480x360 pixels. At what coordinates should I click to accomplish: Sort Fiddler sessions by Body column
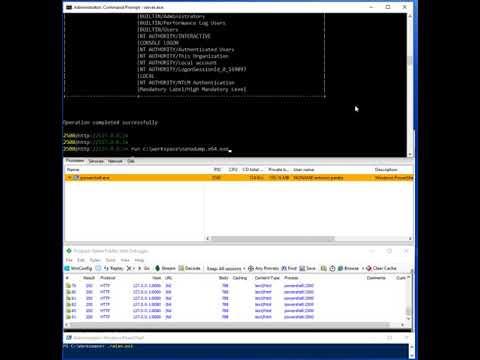(x=224, y=278)
